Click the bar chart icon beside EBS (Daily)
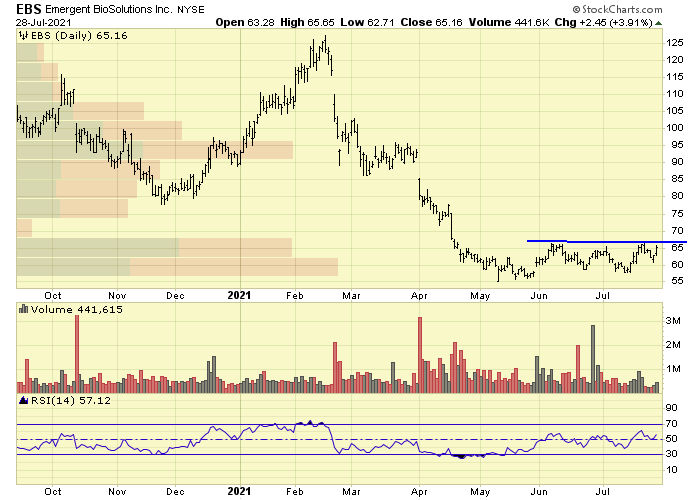700x500 pixels. point(23,35)
